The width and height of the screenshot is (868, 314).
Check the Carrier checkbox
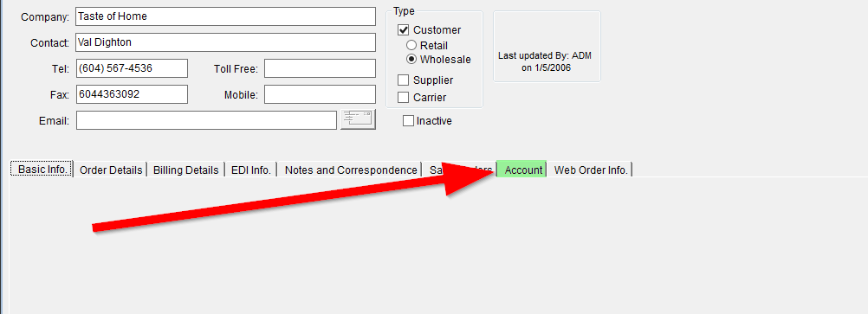(403, 97)
